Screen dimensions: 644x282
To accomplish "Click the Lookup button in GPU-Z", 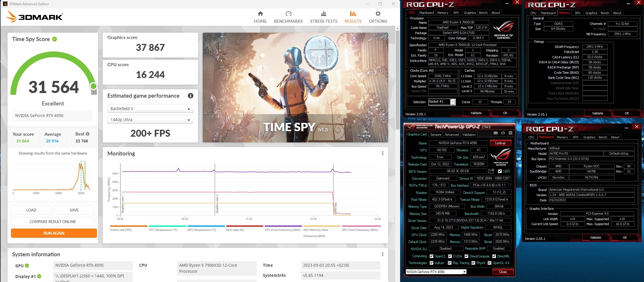I will pos(500,143).
